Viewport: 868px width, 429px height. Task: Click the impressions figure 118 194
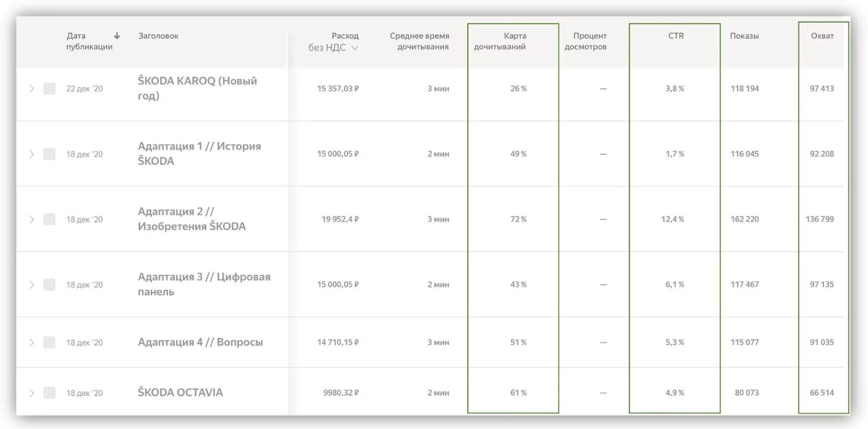click(745, 89)
